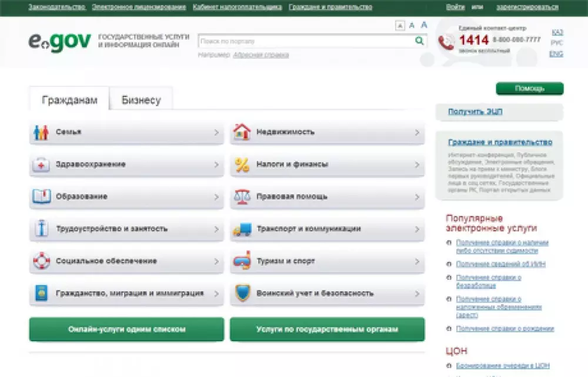The height and width of the screenshot is (377, 588).
Task: Select the smallest font size A
Action: [x=400, y=25]
